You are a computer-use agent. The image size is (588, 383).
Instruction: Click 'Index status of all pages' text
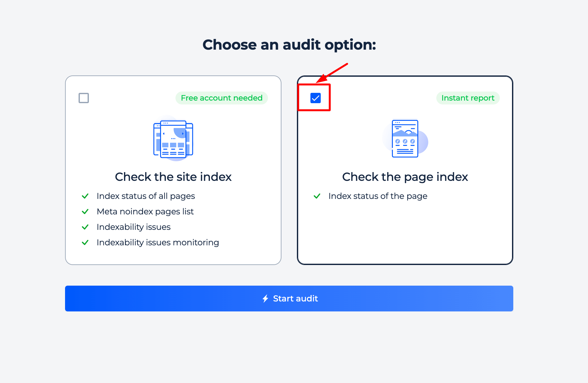tap(146, 196)
